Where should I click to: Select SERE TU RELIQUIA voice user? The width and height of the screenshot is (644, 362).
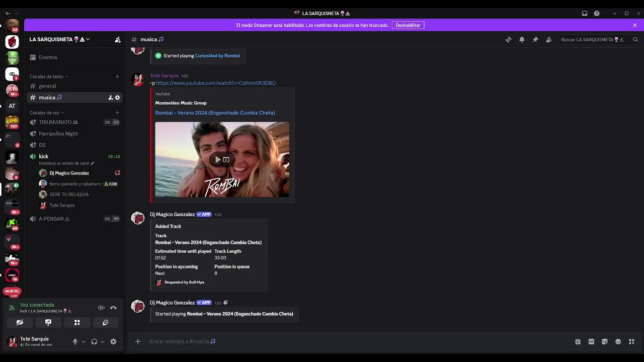(x=79, y=195)
